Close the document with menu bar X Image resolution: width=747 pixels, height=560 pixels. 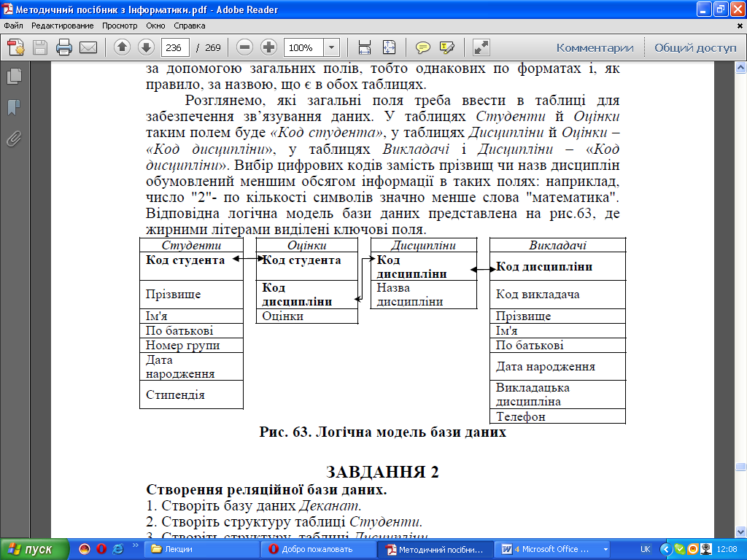point(740,26)
